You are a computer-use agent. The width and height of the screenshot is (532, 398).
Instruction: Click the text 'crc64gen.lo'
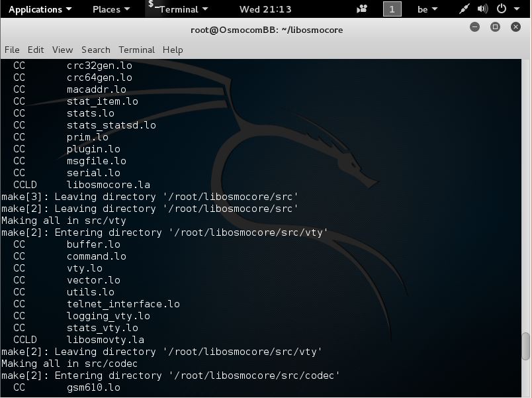pos(99,77)
